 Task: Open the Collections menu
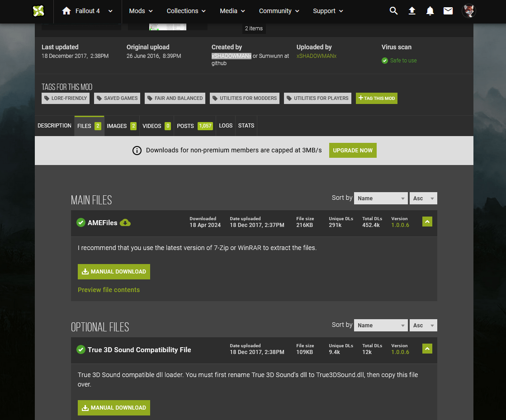tap(186, 11)
